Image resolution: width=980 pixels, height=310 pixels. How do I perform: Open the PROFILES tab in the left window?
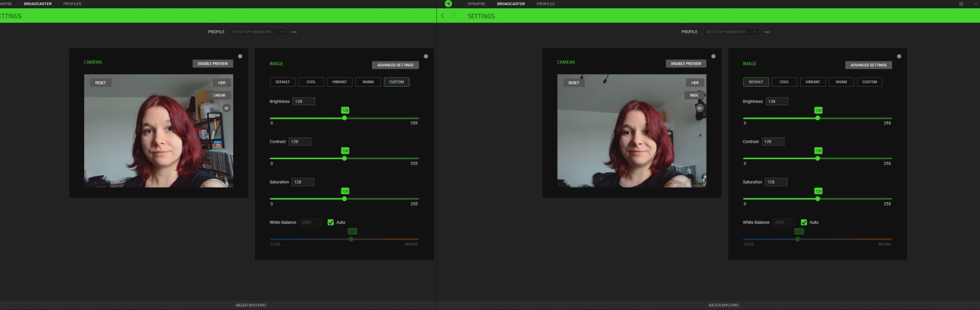(x=72, y=4)
